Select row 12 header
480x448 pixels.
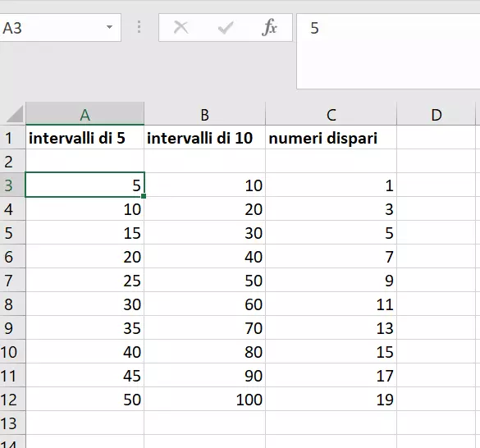click(12, 399)
